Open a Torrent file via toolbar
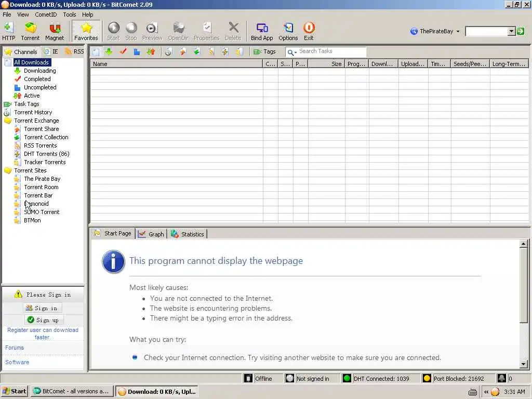The image size is (532, 399). coord(30,31)
